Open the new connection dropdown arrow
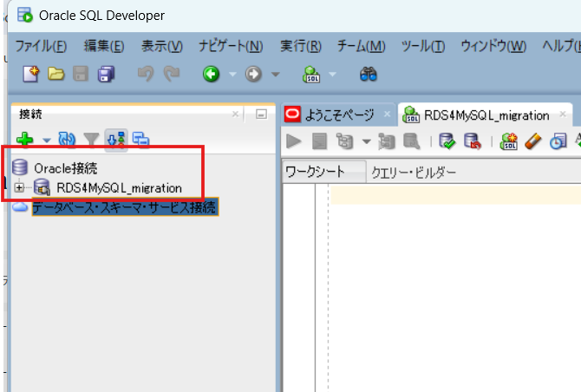The image size is (581, 392). coord(46,140)
